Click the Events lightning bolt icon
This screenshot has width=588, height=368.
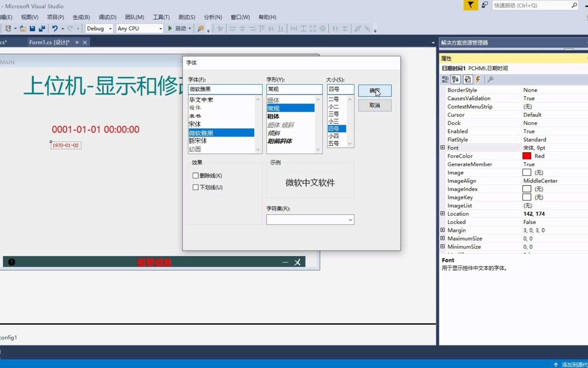pyautogui.click(x=478, y=79)
